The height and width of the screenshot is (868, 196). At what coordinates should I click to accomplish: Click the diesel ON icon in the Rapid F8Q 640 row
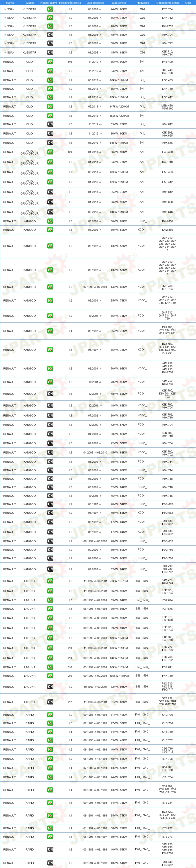click(x=50, y=863)
